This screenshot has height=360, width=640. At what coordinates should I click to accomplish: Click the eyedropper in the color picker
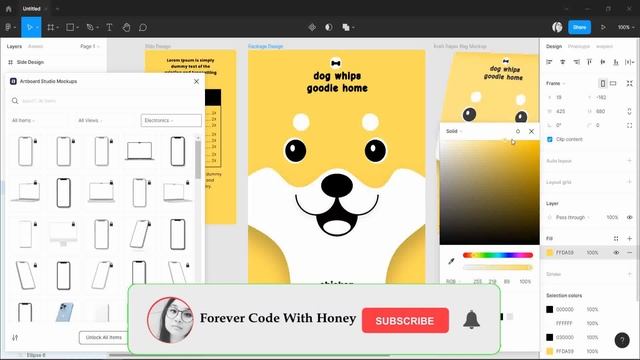click(451, 261)
